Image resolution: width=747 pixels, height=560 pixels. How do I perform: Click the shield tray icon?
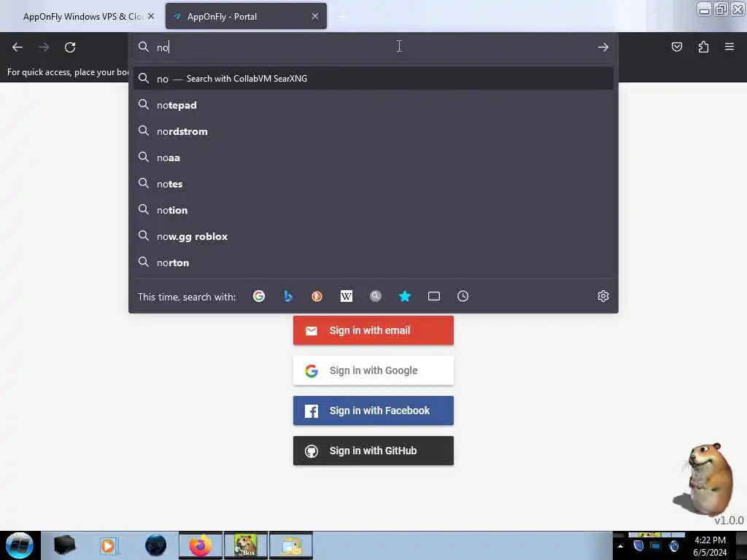coord(638,545)
